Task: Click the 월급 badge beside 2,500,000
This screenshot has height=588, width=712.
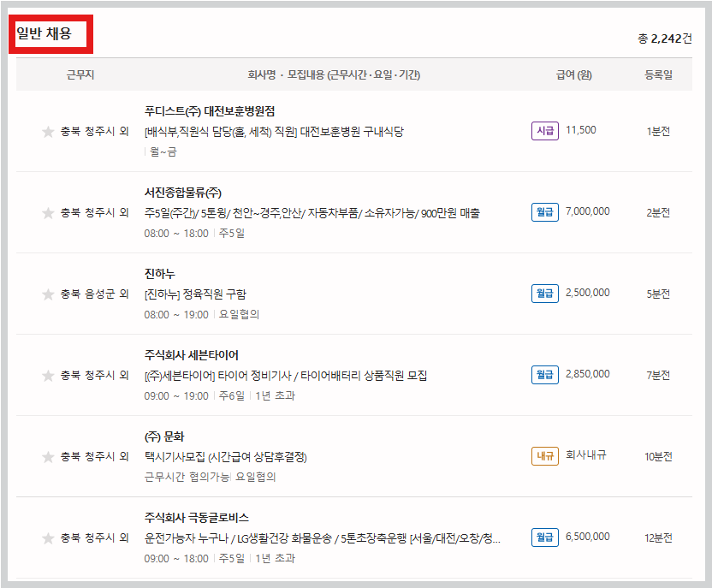Action: pos(545,294)
